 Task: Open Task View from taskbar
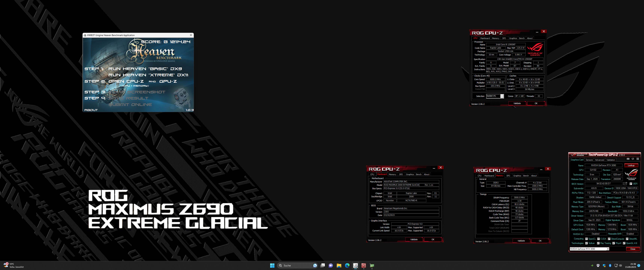pos(323,265)
